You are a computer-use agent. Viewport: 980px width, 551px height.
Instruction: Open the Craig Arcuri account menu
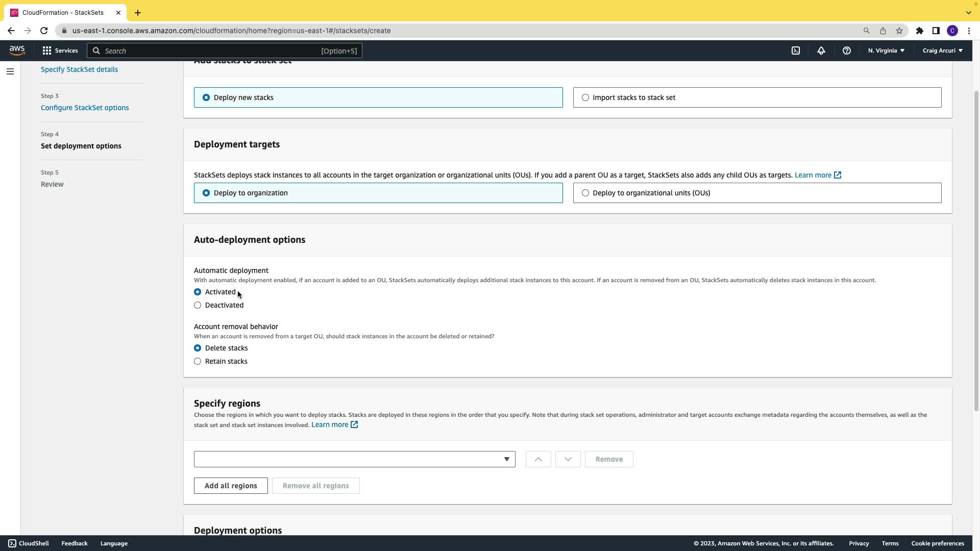pos(942,51)
